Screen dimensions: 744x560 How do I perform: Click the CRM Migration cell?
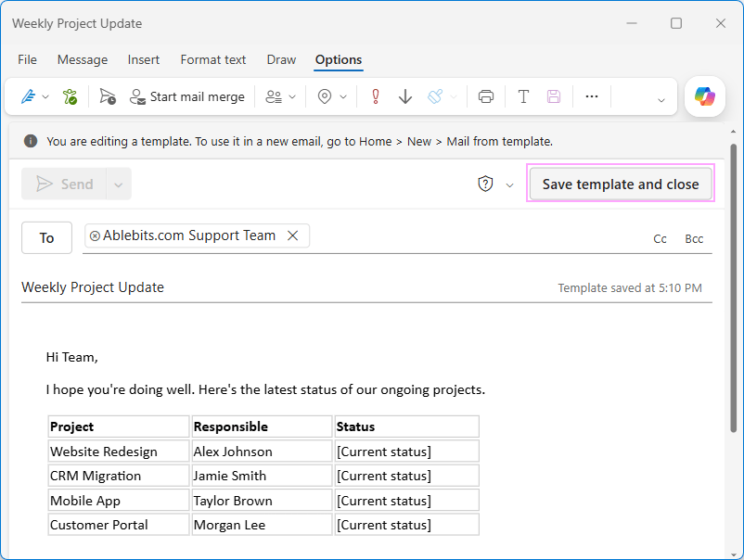[119, 476]
